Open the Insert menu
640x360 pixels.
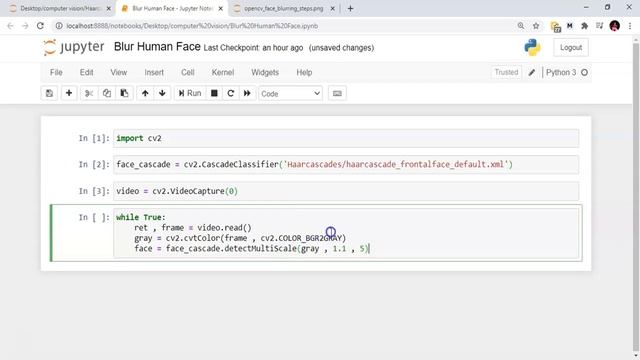[x=154, y=72]
